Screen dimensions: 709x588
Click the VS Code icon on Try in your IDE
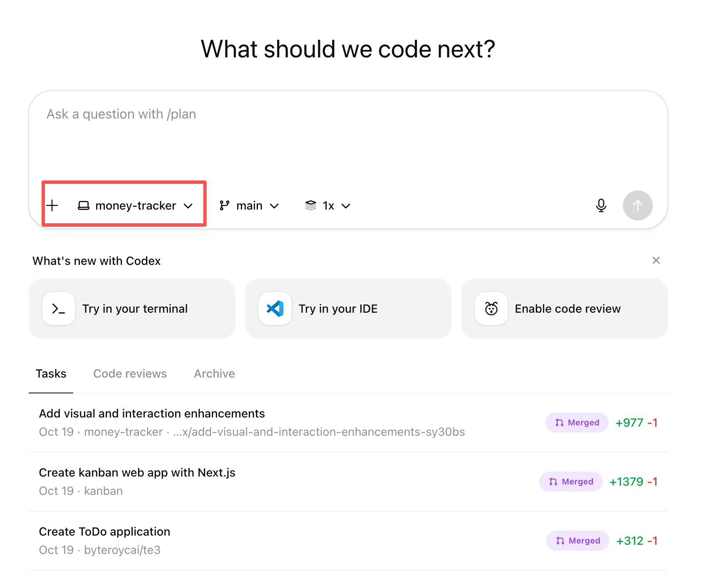click(275, 309)
